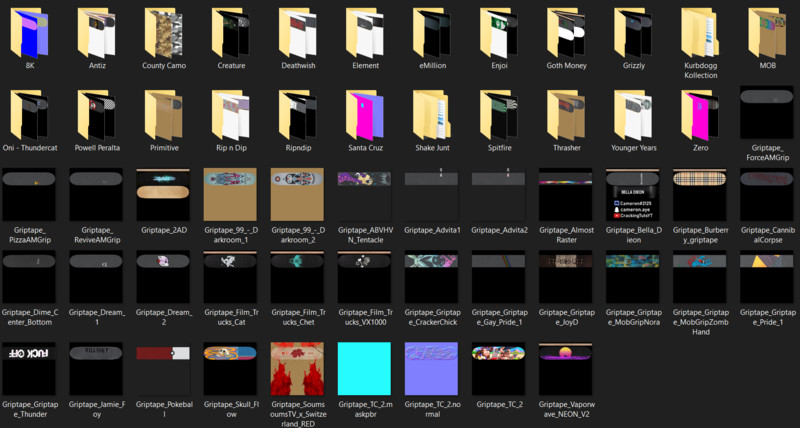800x428 pixels.
Task: Select the Griptape_Bella_Dieon thumbnail
Action: tap(633, 195)
